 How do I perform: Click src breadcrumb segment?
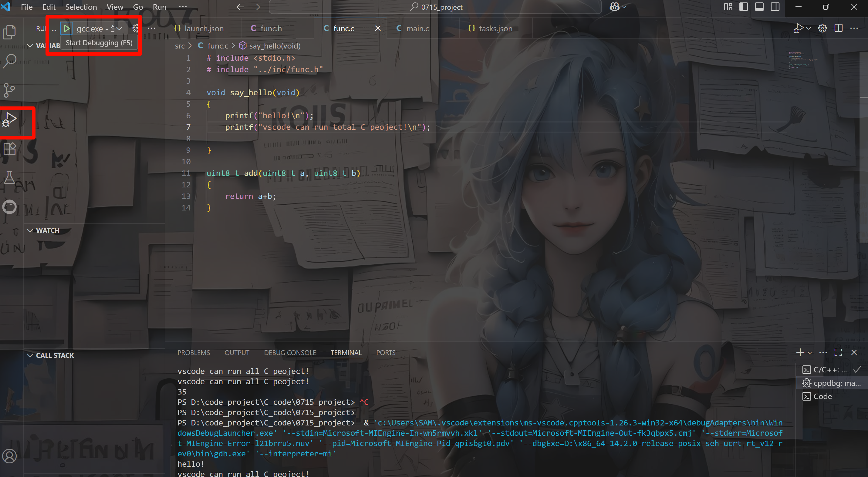(x=180, y=46)
